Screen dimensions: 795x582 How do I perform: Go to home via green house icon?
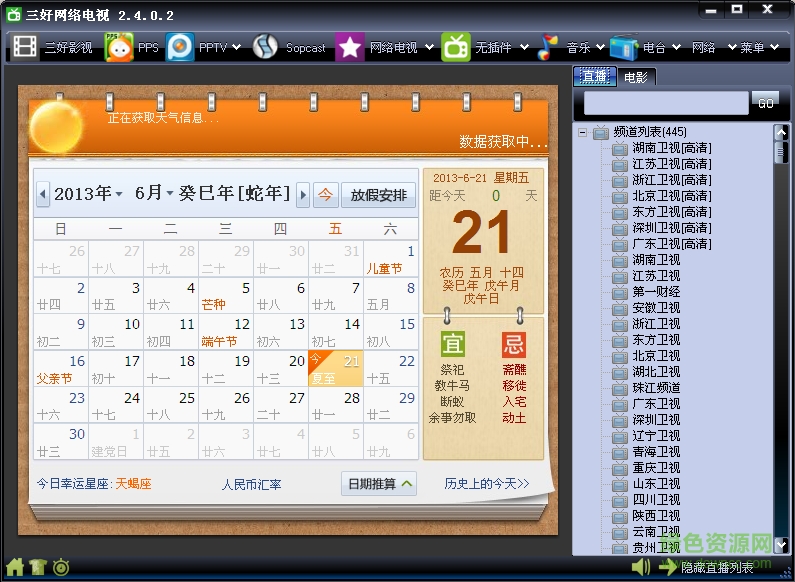pyautogui.click(x=15, y=567)
